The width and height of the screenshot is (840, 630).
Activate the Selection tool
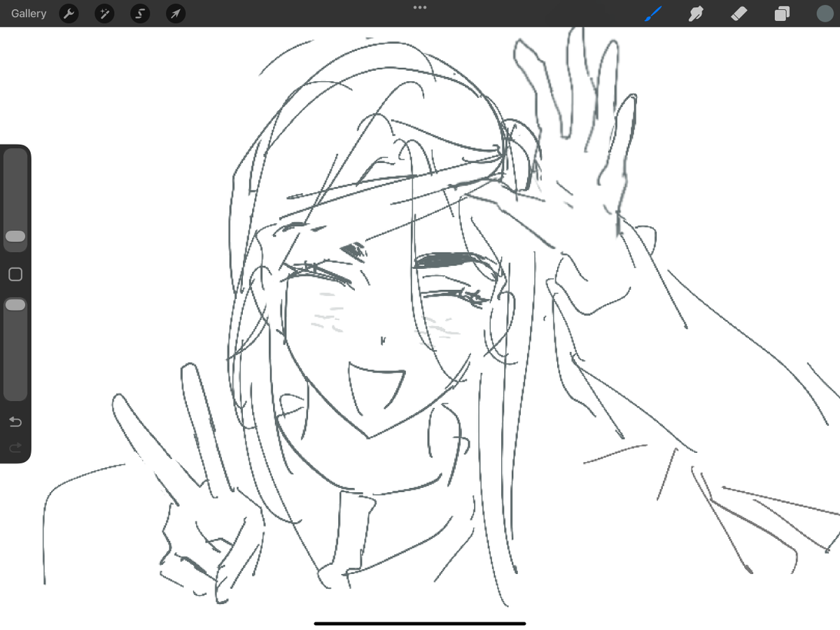140,13
